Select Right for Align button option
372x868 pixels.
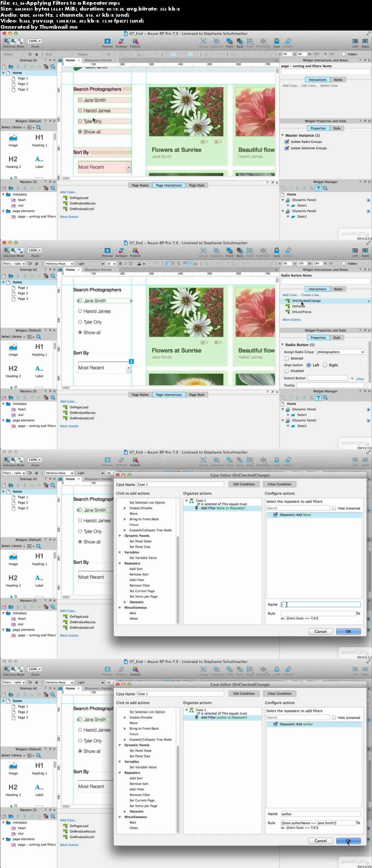pos(325,365)
